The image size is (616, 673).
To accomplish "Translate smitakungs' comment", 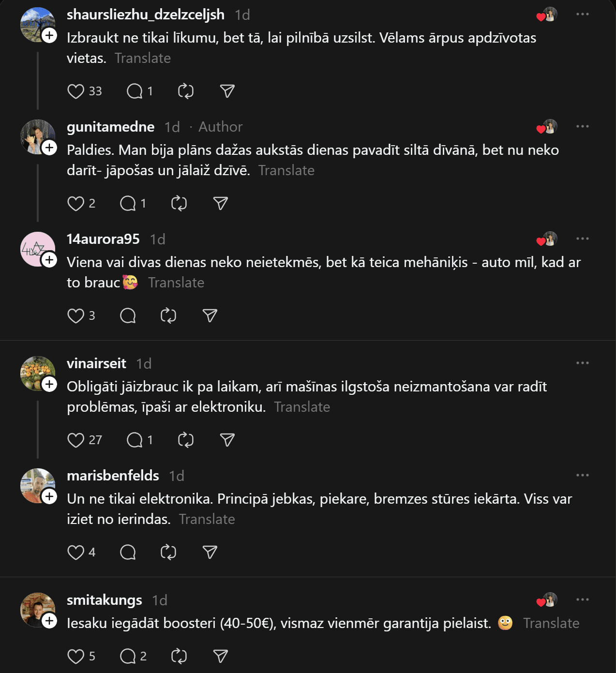I will 551,623.
